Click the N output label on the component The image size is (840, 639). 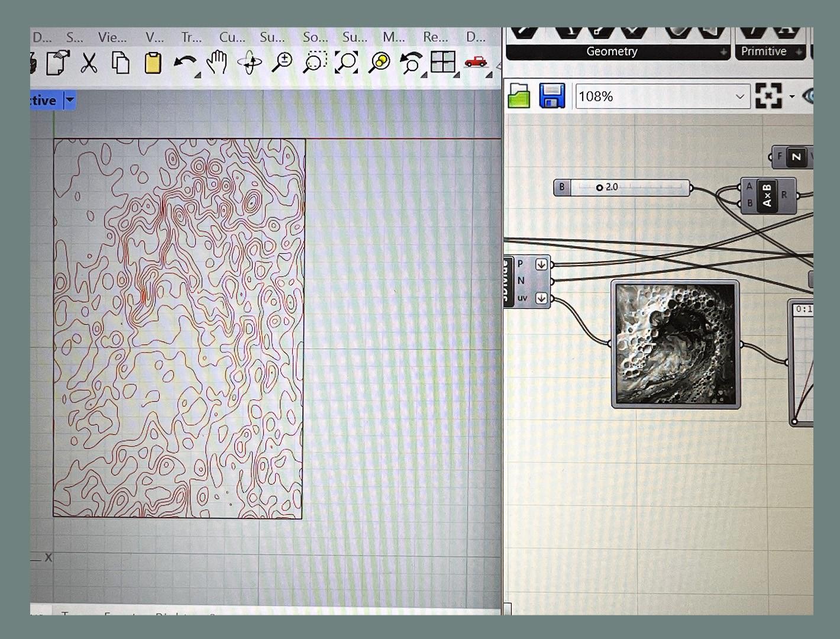click(521, 281)
